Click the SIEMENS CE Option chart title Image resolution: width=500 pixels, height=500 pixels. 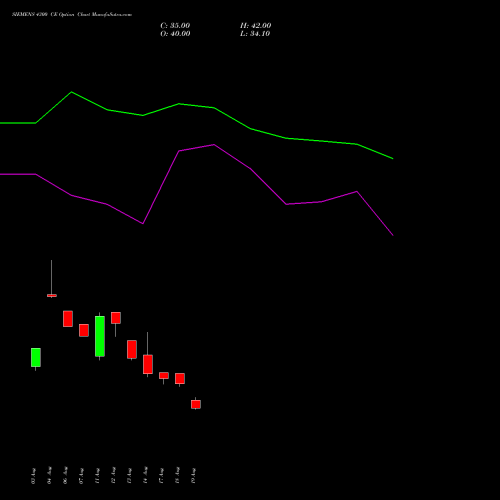coord(72,15)
